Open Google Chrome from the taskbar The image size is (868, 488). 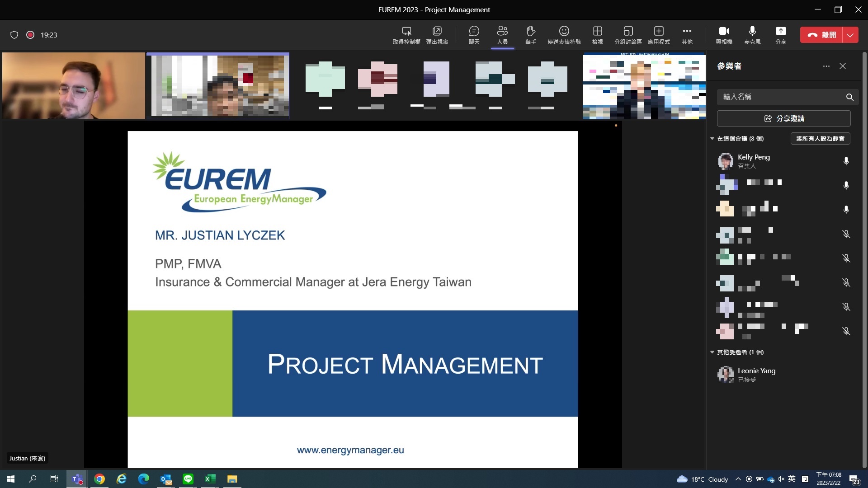click(x=99, y=479)
